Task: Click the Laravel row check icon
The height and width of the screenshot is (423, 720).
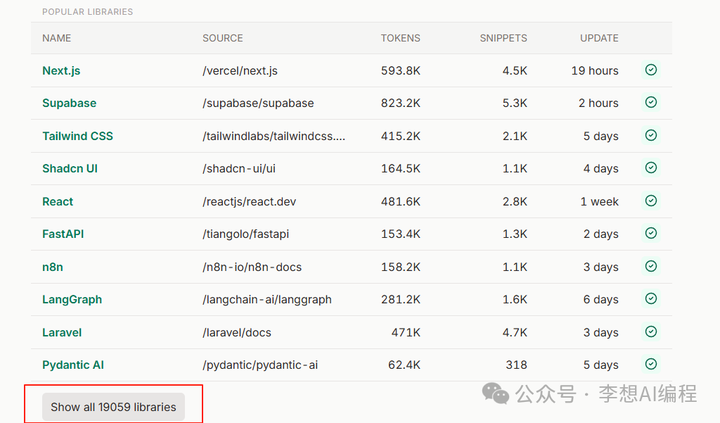Action: pos(651,332)
